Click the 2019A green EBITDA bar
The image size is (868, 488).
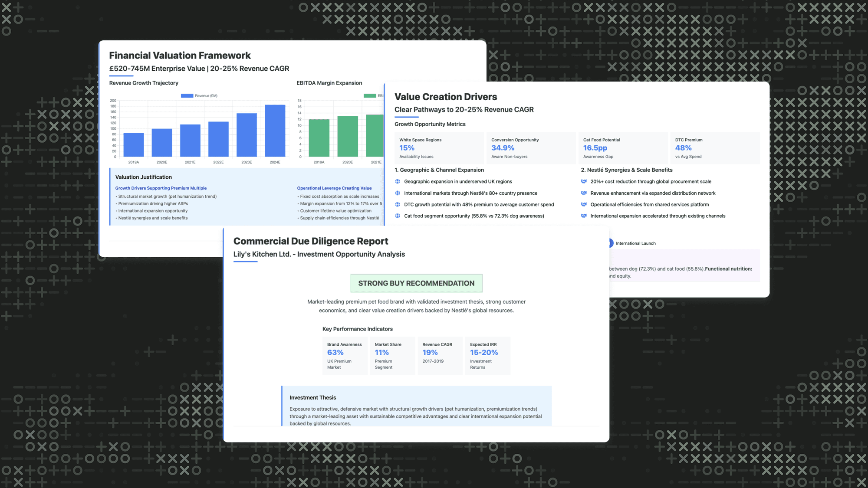click(319, 138)
